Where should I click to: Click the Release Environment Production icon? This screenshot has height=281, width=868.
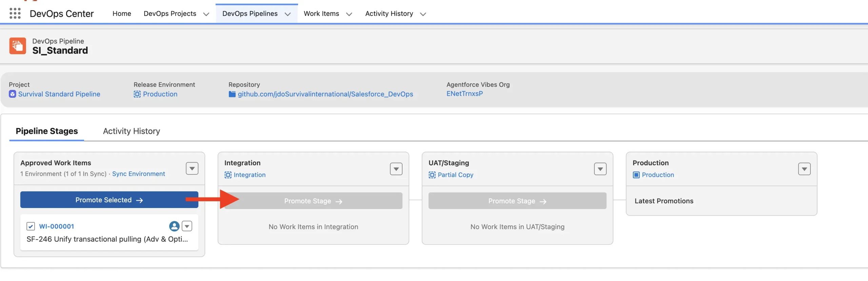click(137, 94)
